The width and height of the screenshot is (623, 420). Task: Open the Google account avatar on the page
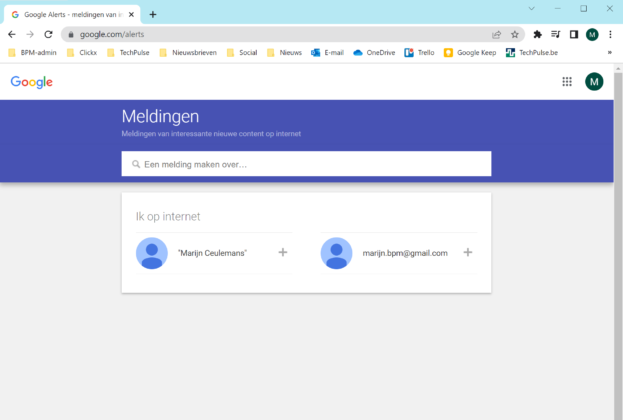[x=594, y=82]
